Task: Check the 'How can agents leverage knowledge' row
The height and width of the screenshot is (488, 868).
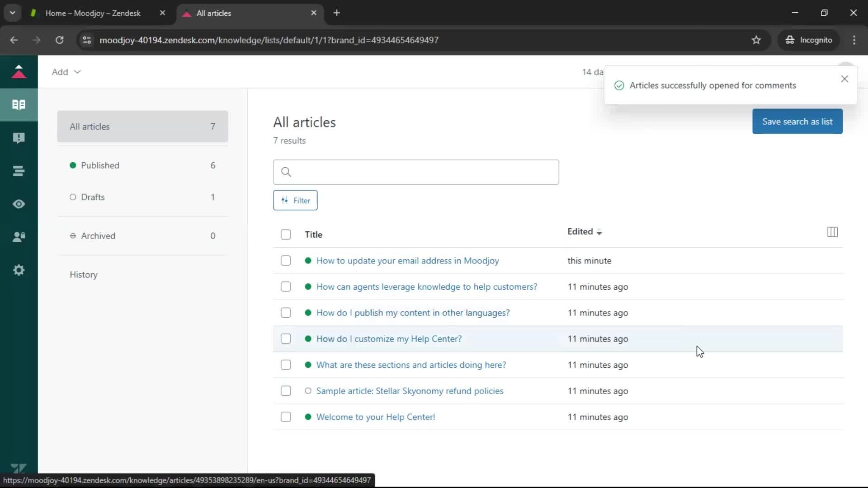Action: pos(286,287)
